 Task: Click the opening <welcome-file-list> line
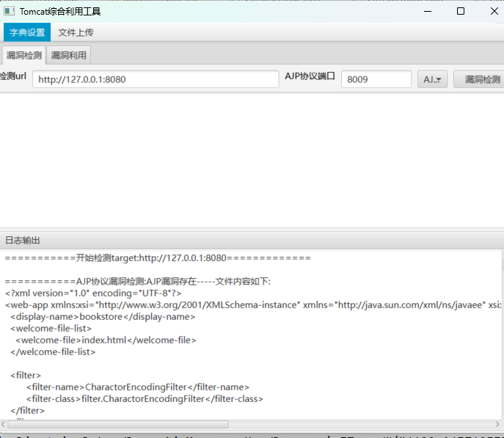pyautogui.click(x=51, y=329)
